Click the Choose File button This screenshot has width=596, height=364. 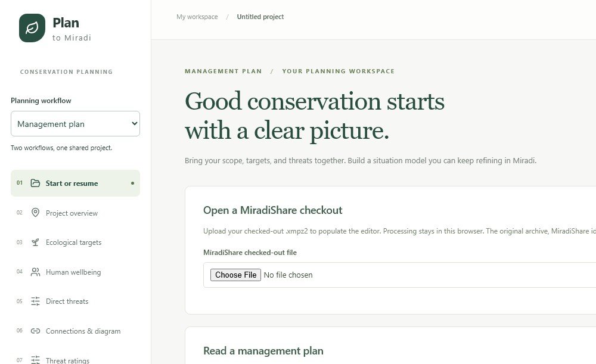coord(235,275)
